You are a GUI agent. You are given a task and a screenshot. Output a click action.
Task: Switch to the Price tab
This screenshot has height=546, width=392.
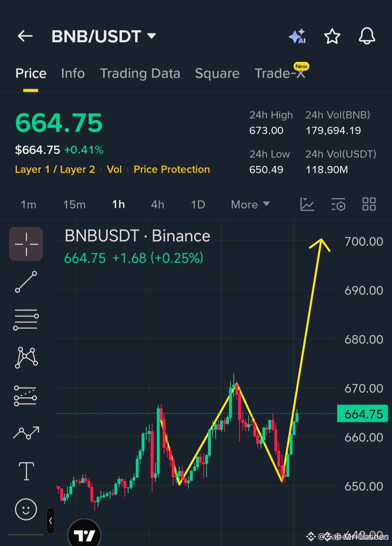pyautogui.click(x=31, y=74)
